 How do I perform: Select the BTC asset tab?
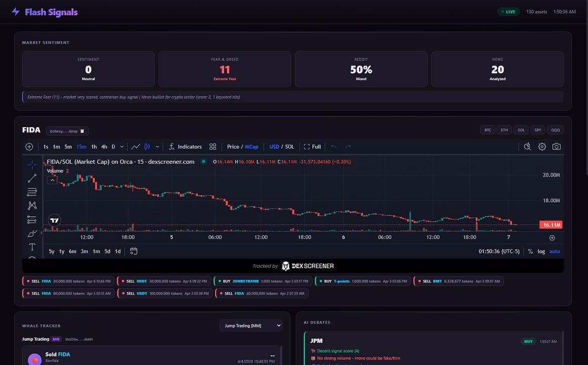pyautogui.click(x=488, y=130)
